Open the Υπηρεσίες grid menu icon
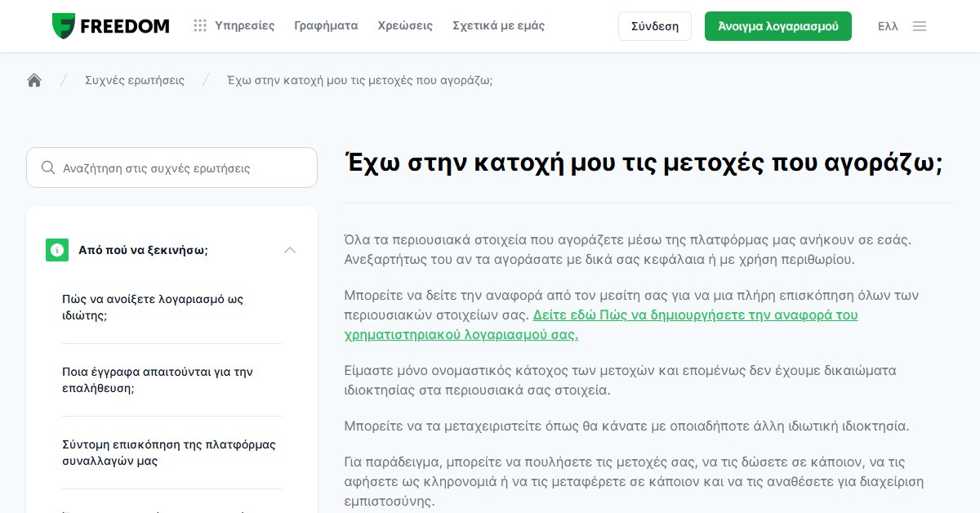The width and height of the screenshot is (980, 513). (x=200, y=26)
